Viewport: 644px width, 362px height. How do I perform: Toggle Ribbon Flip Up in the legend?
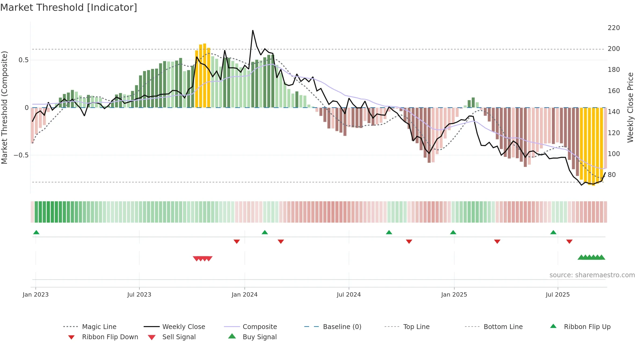[580, 327]
